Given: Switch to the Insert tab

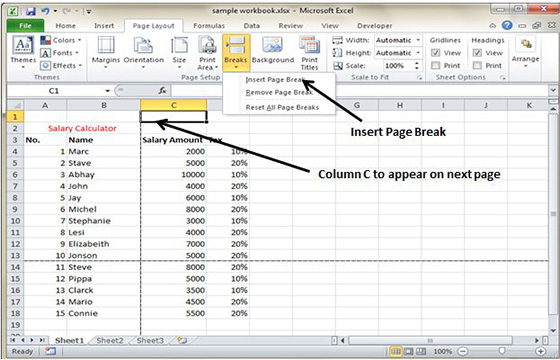Looking at the screenshot, I should click(x=104, y=26).
